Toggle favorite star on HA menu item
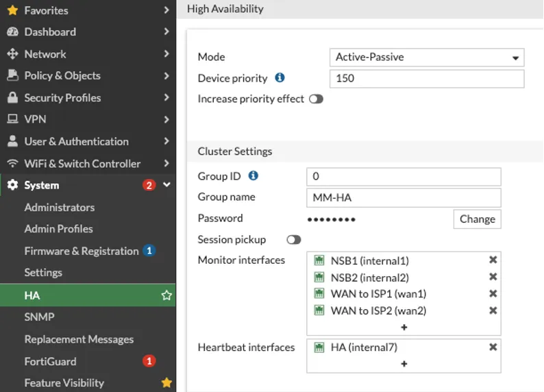Screen dimensions: 544x392 166,295
